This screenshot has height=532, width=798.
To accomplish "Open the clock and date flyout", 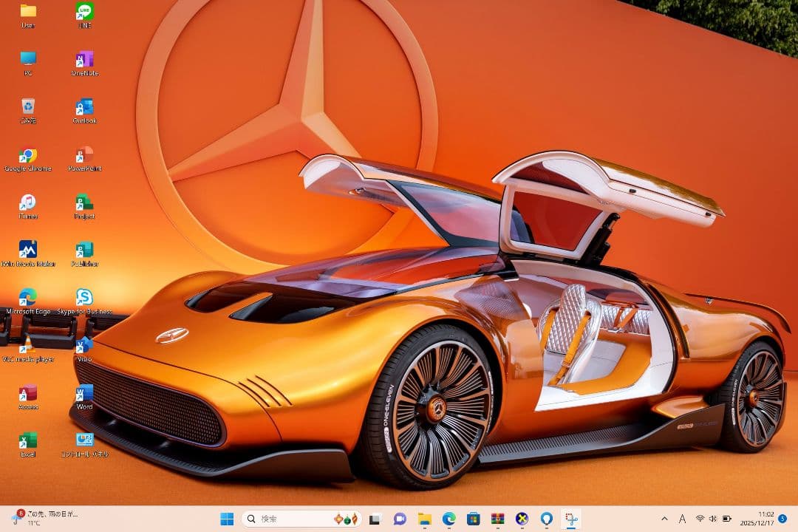I will point(765,518).
